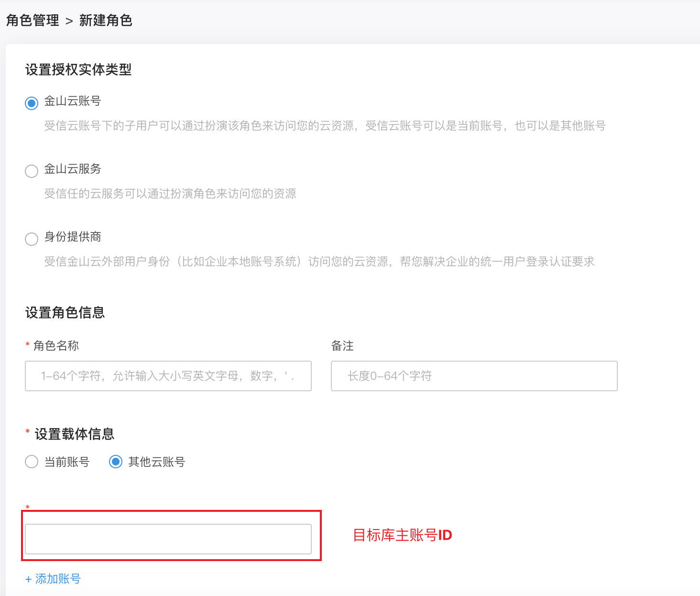Select the 金山云服务 radio button
The image size is (700, 596).
coord(32,171)
